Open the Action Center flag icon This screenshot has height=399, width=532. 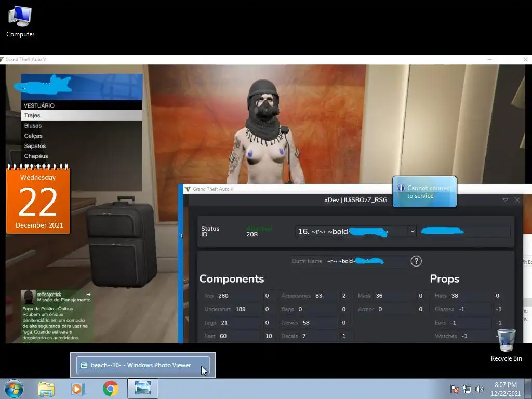click(455, 389)
